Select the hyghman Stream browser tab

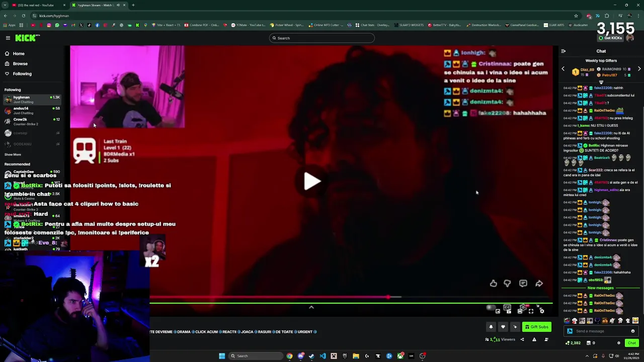click(98, 5)
